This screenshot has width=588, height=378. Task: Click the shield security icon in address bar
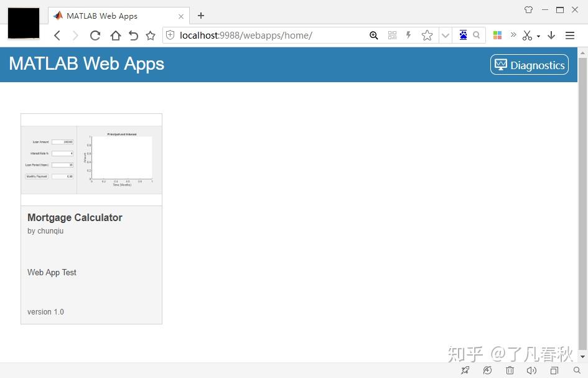[170, 35]
